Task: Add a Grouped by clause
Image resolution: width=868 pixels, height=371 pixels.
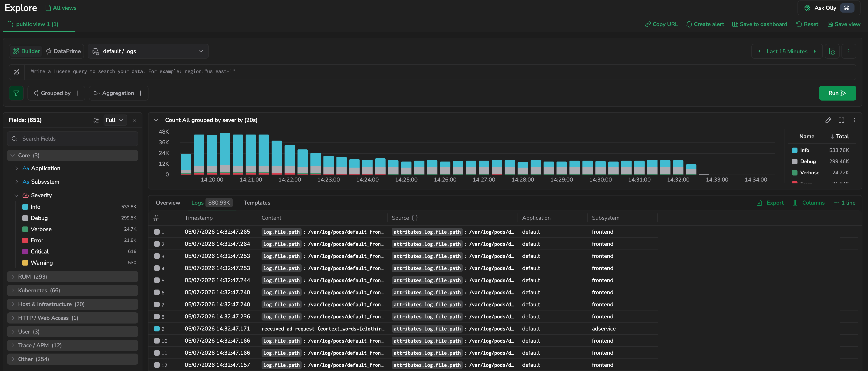Action: coord(56,93)
